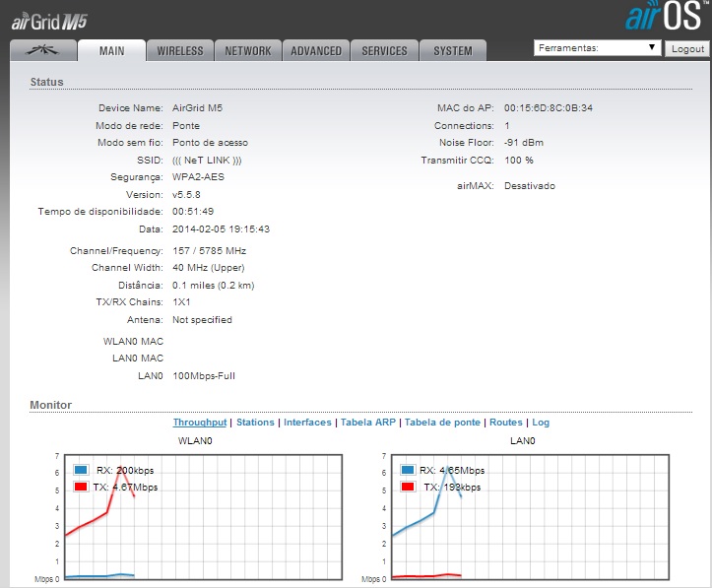Open the Log link
This screenshot has width=712, height=588.
click(541, 423)
